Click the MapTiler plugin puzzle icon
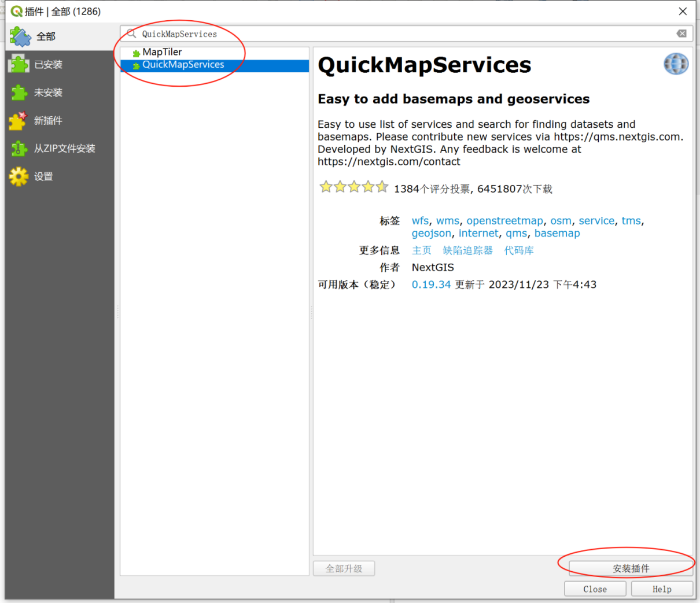 137,53
